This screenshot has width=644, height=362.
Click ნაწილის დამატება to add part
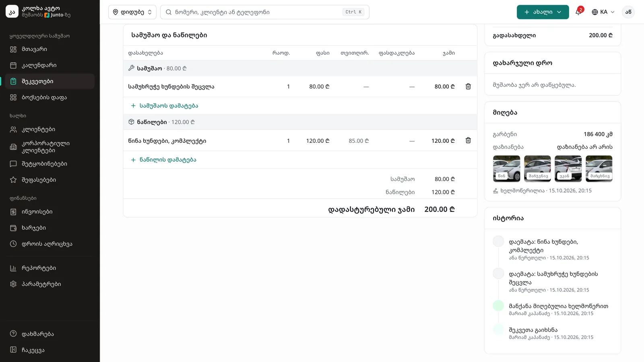click(x=163, y=160)
